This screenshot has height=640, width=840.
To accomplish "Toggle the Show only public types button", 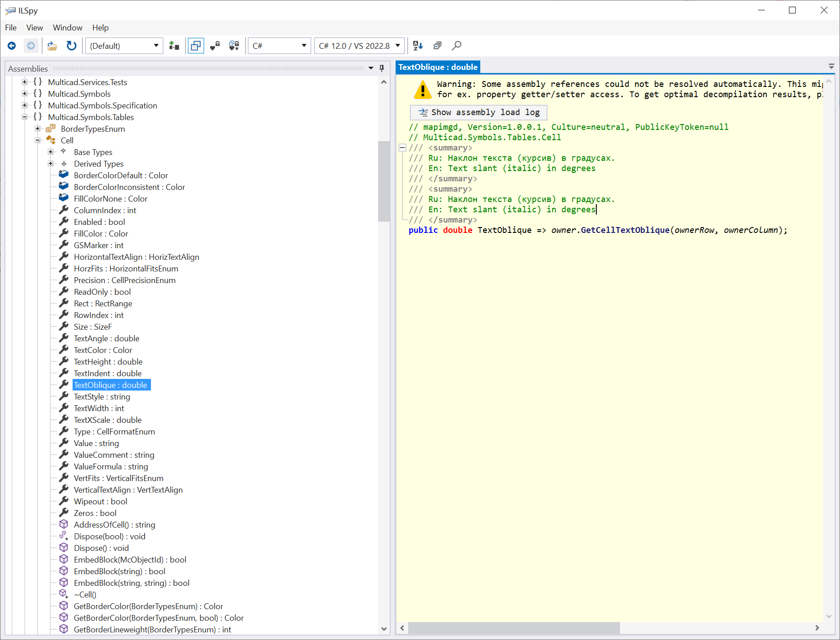I will 196,46.
